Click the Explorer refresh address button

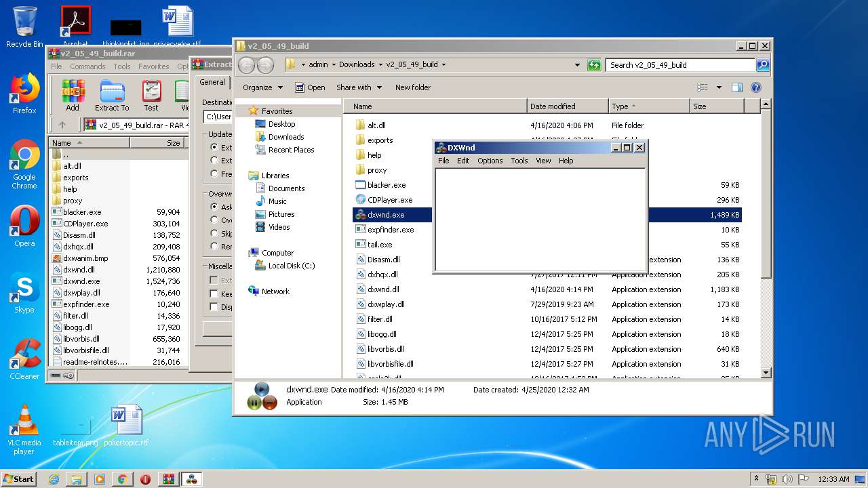[x=594, y=65]
